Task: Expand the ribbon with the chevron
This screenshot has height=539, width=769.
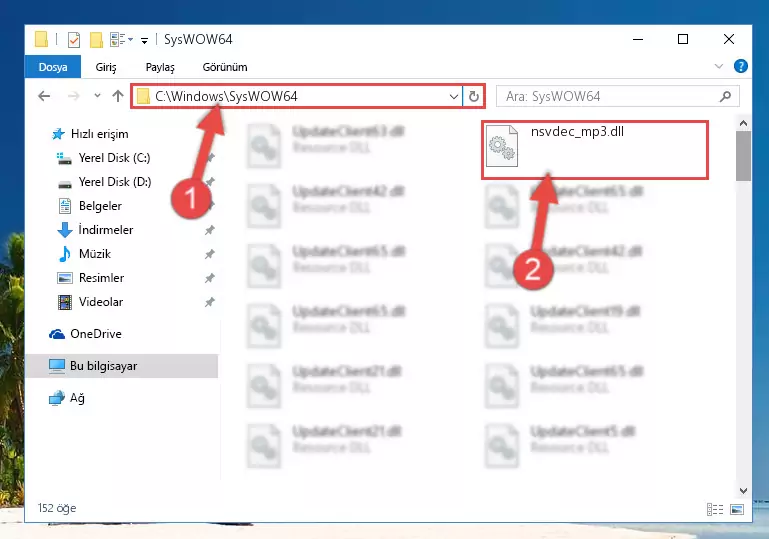Action: click(x=718, y=66)
